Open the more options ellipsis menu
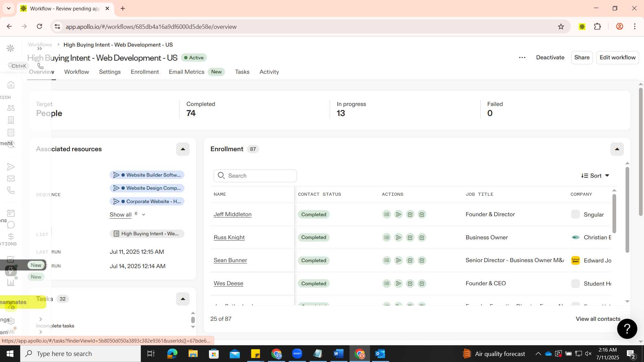 (522, 58)
